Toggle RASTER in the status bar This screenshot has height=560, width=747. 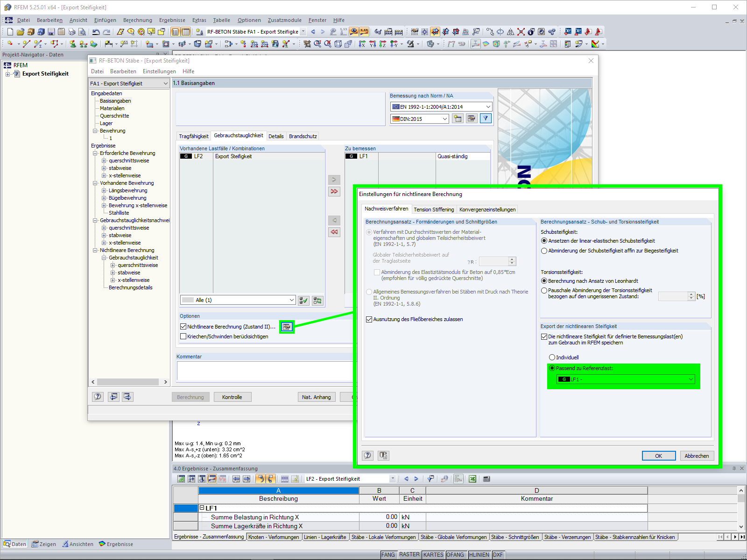(409, 554)
